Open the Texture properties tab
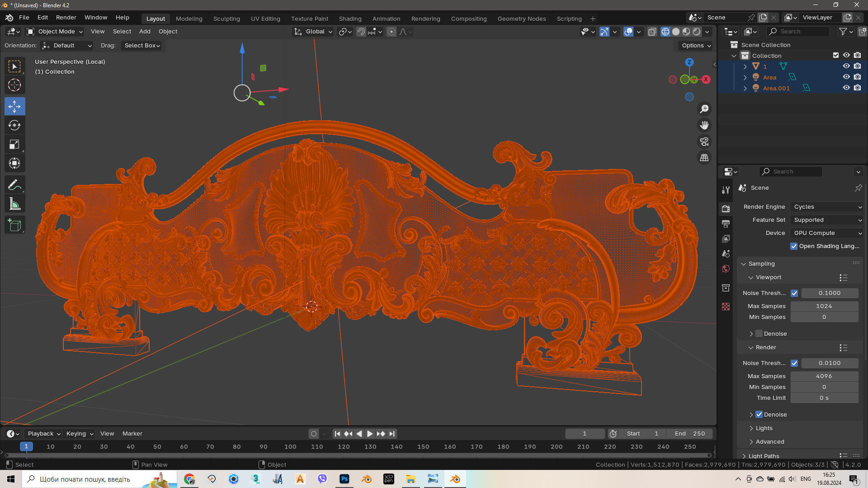The height and width of the screenshot is (488, 868). point(726,306)
